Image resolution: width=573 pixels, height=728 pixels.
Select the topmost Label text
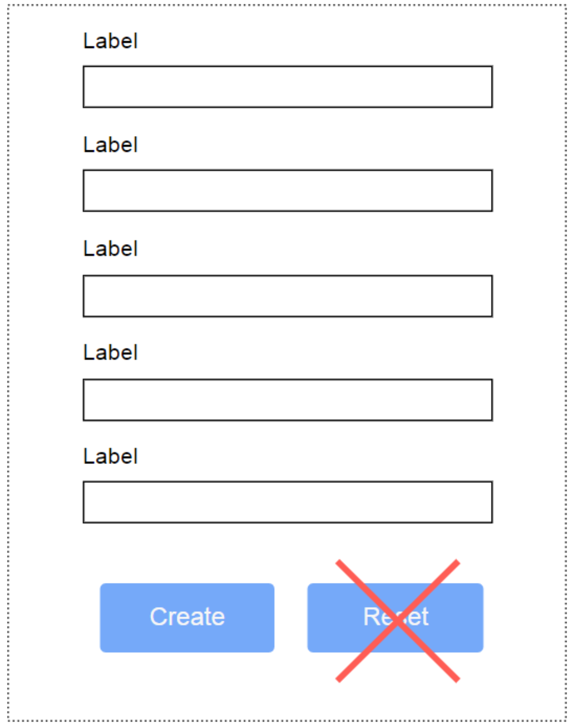(109, 42)
